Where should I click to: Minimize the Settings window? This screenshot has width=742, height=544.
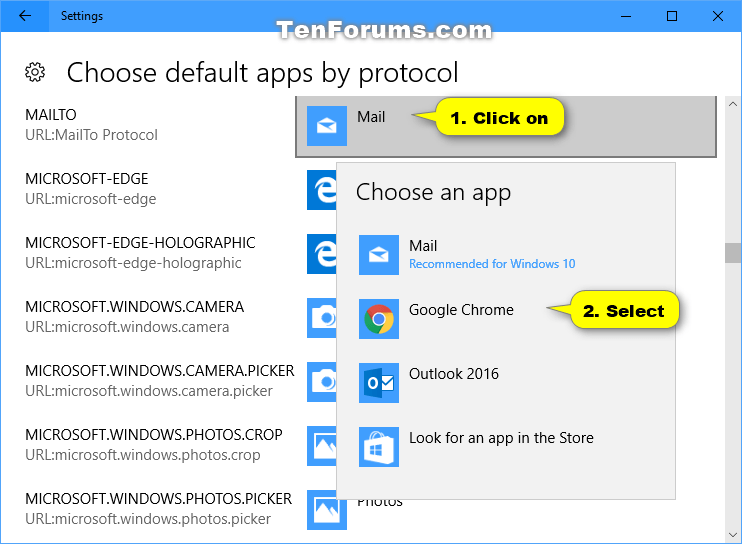click(626, 16)
